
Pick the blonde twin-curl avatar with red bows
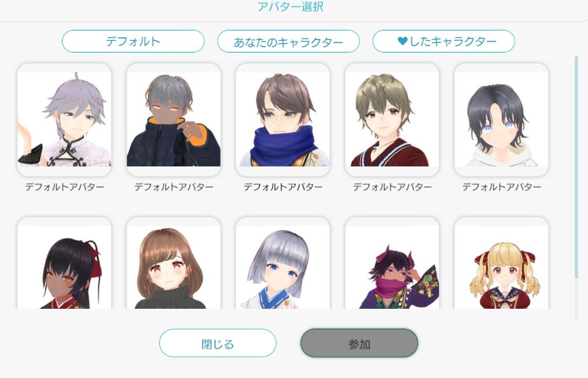point(502,263)
